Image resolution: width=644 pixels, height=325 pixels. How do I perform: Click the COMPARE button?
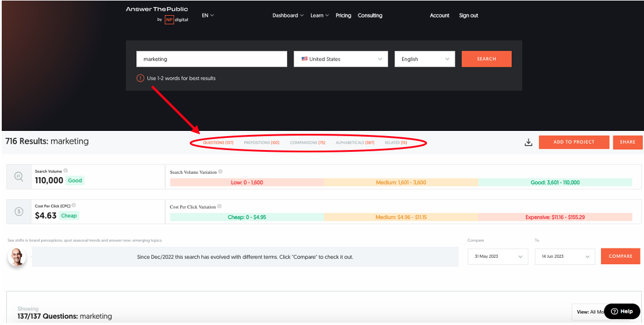click(x=620, y=256)
